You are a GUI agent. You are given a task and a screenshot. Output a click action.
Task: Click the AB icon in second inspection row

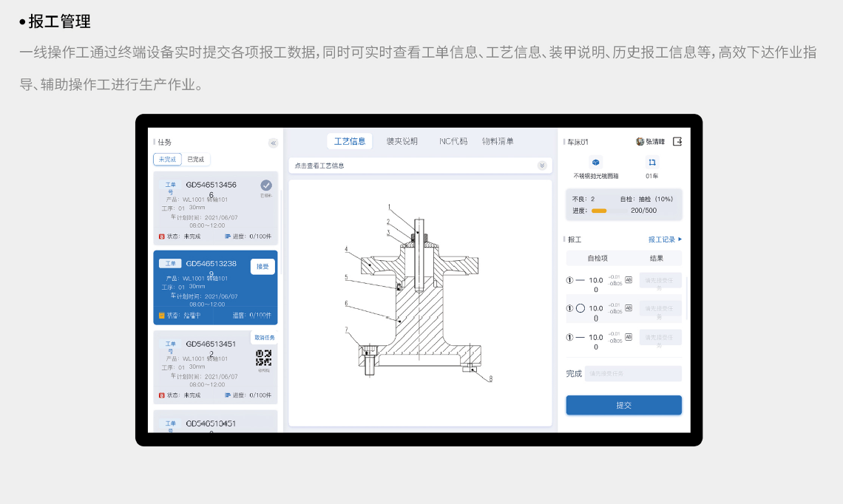point(629,308)
